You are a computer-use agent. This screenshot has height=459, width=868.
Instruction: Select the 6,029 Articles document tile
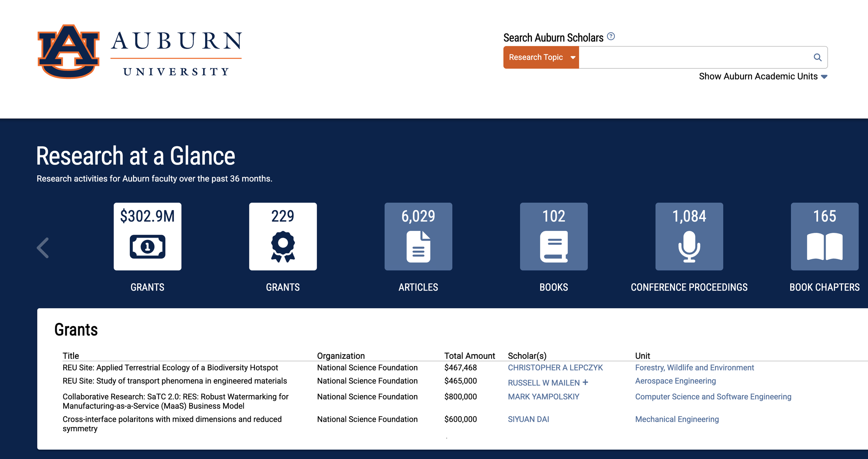point(418,236)
